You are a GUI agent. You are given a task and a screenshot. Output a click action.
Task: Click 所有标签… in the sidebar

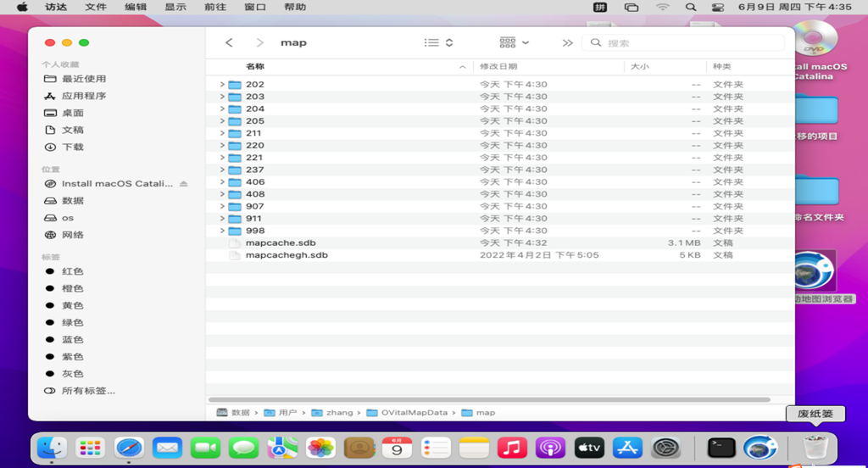88,391
